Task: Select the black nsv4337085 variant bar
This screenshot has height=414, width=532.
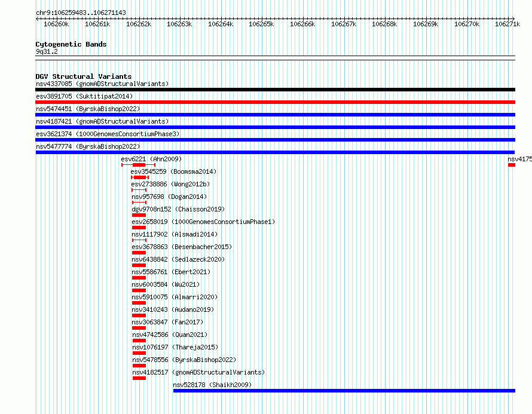Action: [275, 90]
